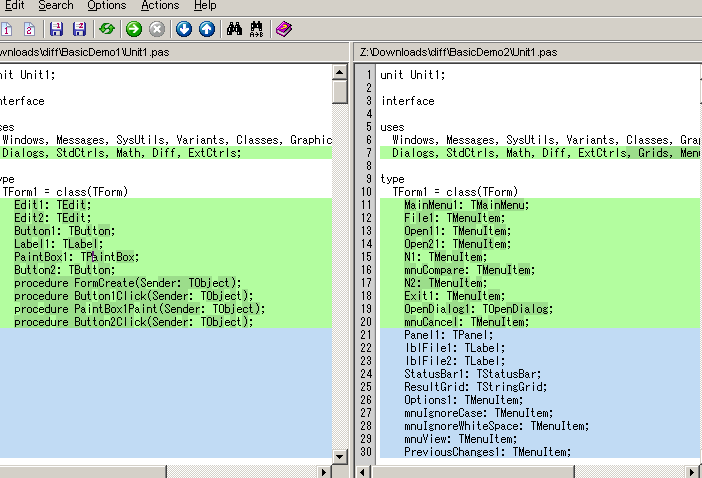Run compare with green arrow icon
The height and width of the screenshot is (478, 702).
[134, 29]
